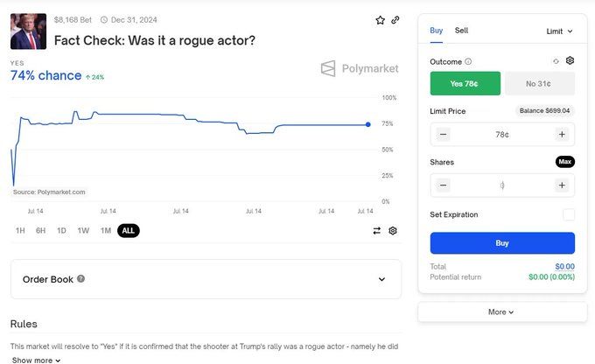This screenshot has width=595, height=364.
Task: Select the No 31¢ outcome
Action: (540, 83)
